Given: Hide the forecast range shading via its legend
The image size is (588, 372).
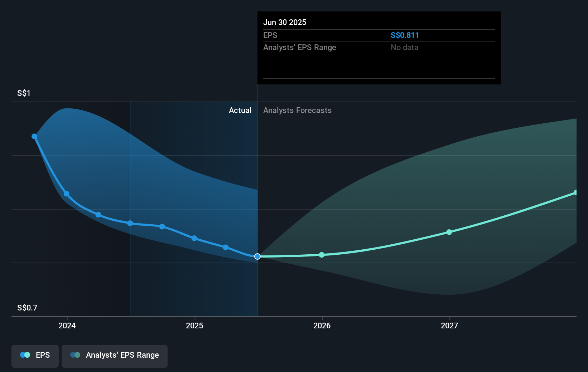Looking at the screenshot, I should click(115, 356).
